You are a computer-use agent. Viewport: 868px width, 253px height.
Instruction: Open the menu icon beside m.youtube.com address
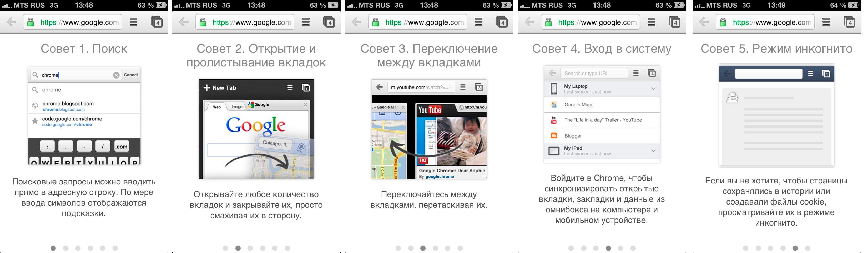tap(463, 87)
